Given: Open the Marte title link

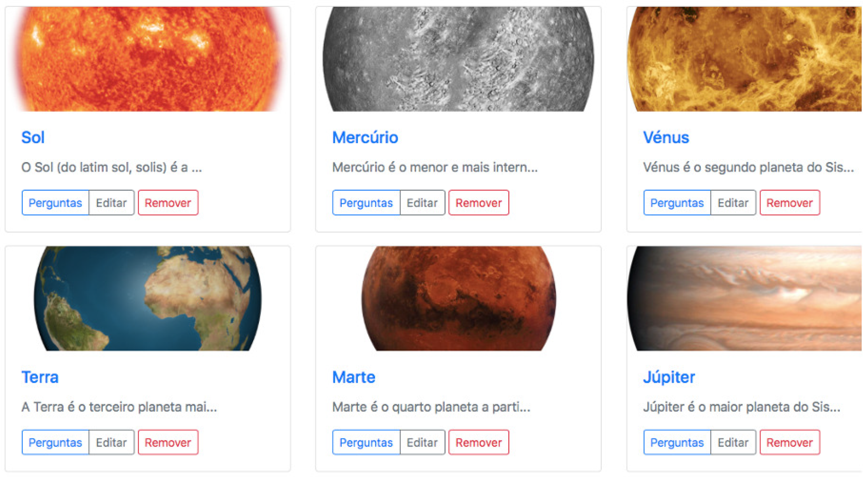Looking at the screenshot, I should pyautogui.click(x=353, y=377).
